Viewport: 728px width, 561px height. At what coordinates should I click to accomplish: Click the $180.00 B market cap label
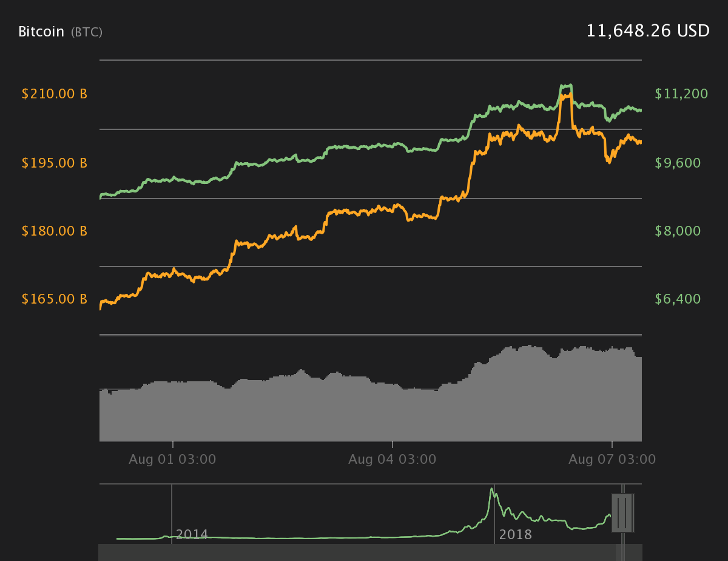coord(55,231)
